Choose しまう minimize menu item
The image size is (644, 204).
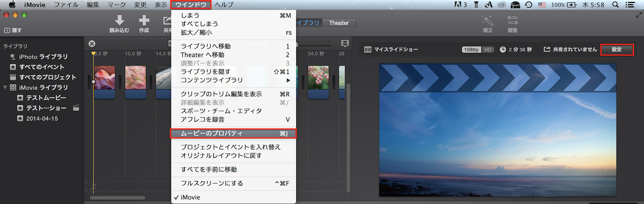pyautogui.click(x=233, y=15)
